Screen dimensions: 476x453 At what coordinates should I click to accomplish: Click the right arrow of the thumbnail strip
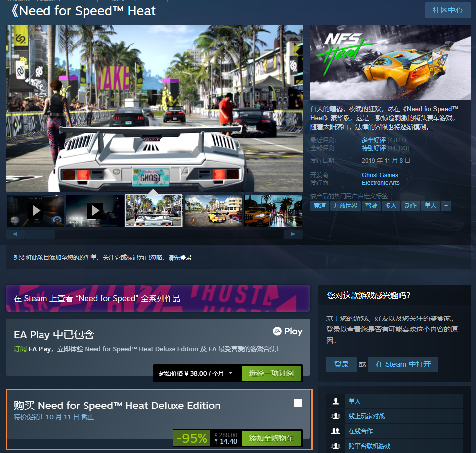coord(293,234)
